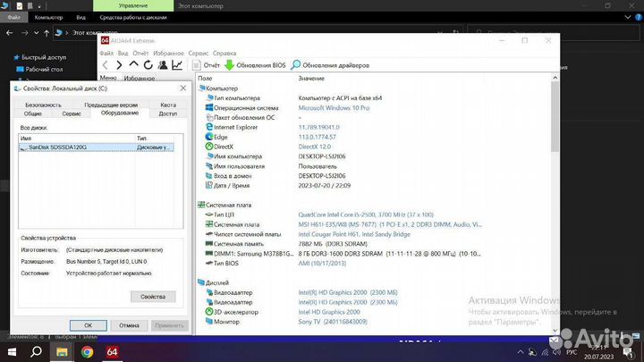Click Отмена in disk properties dialog
The width and height of the screenshot is (644, 362).
coord(129,325)
